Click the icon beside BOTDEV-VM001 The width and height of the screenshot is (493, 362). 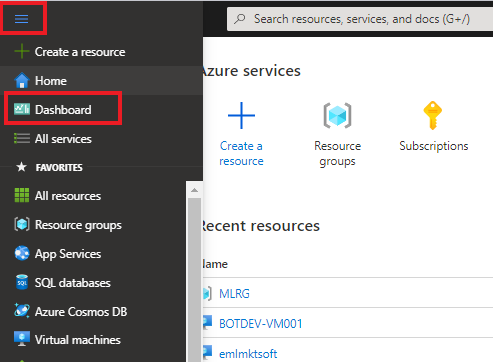[x=207, y=323]
